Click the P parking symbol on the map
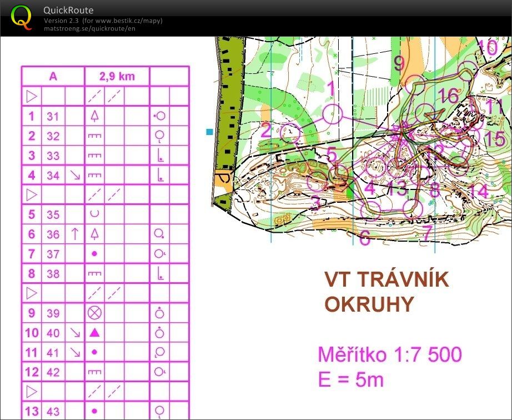512x420 pixels. [224, 179]
